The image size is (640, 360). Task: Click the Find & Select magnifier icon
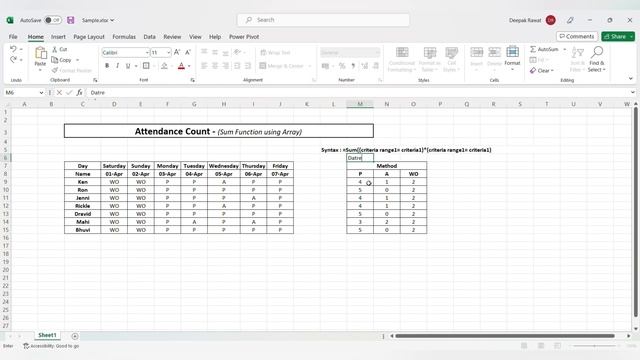pos(597,52)
